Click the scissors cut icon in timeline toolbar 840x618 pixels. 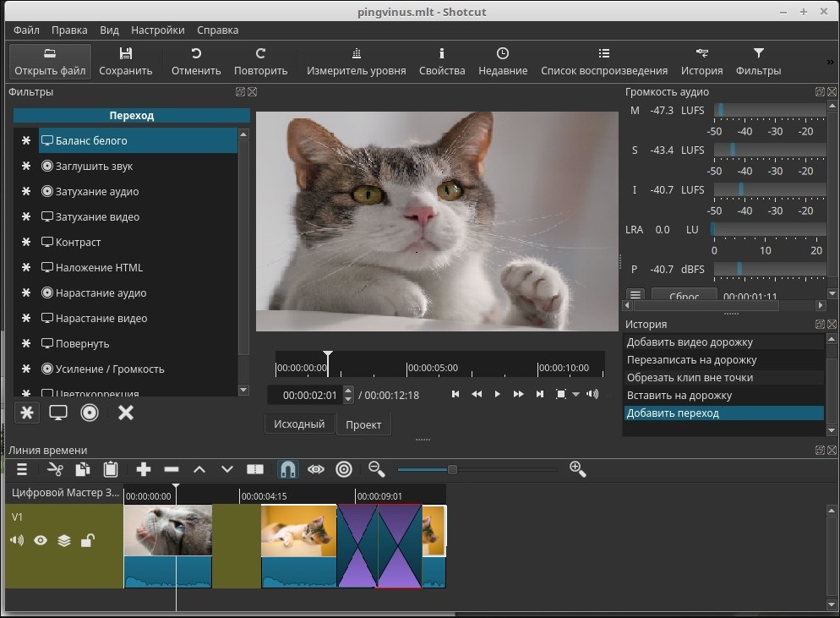click(55, 469)
